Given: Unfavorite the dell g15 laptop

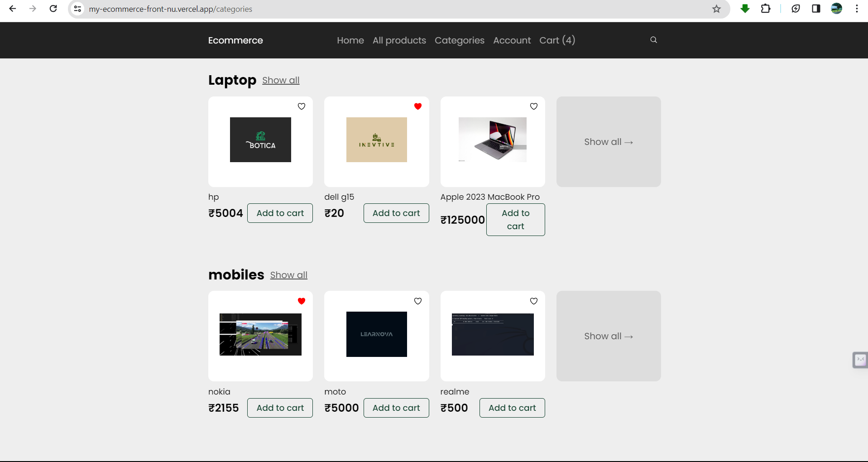Looking at the screenshot, I should 417,106.
